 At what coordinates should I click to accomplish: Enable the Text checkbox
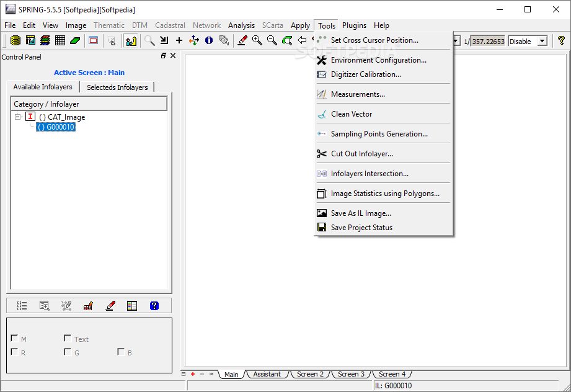68,339
